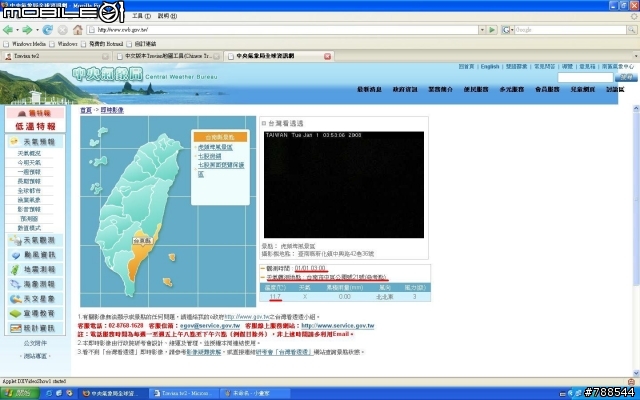Click the 中央氣象局 Firefox taskbar button
The width and height of the screenshot is (640, 400).
(112, 393)
